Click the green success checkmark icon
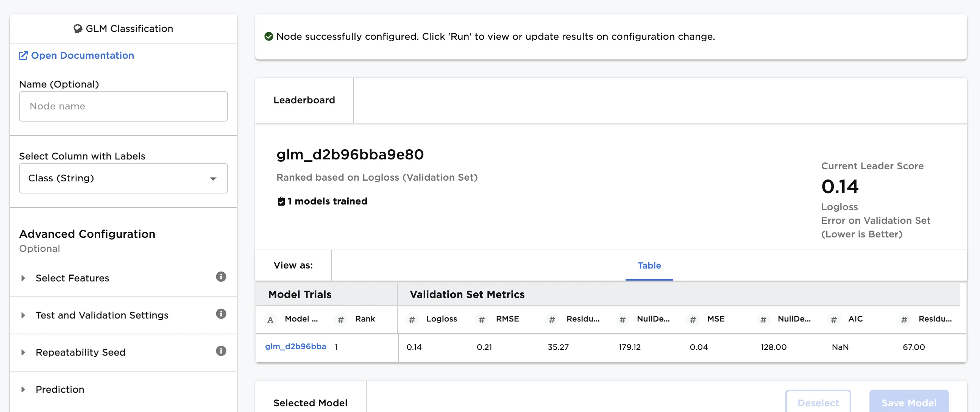980x412 pixels. click(x=268, y=36)
